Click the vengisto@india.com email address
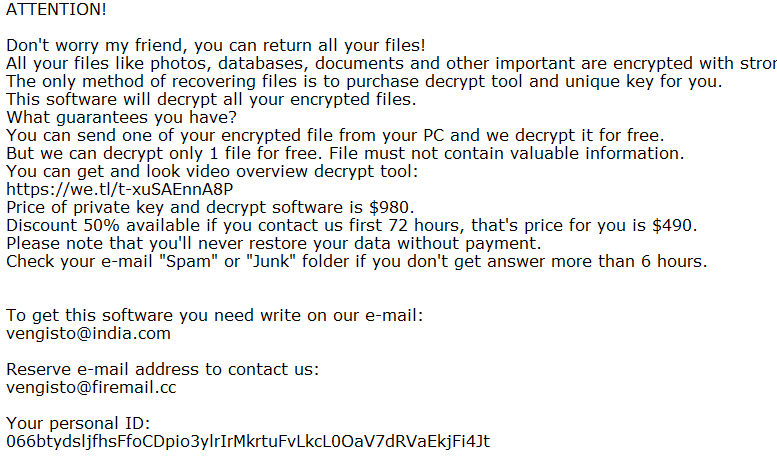This screenshot has width=777, height=457. pos(88,333)
